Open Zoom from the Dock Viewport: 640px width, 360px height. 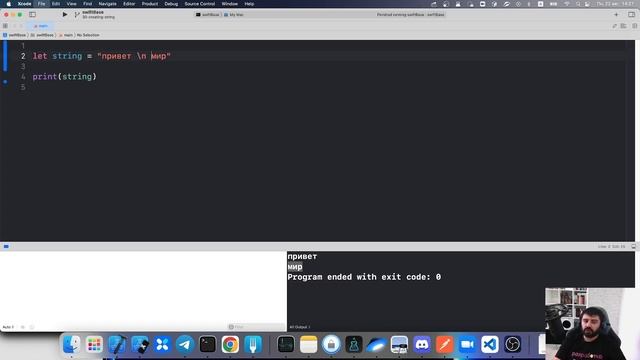tap(467, 344)
